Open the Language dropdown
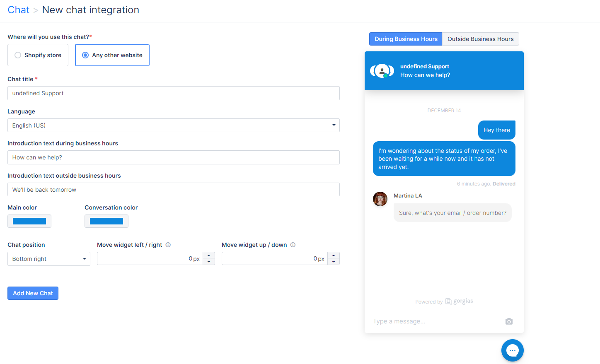 click(173, 125)
